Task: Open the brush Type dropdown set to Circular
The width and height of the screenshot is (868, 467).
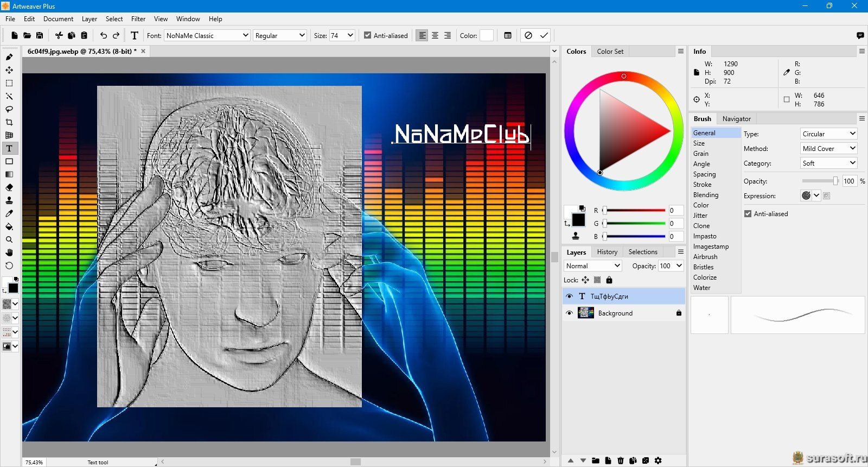Action: (828, 134)
